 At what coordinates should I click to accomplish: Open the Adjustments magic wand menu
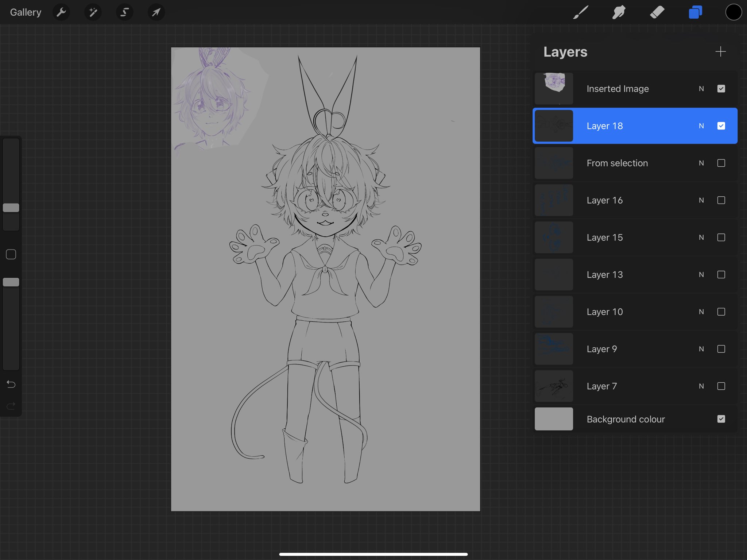pos(93,12)
